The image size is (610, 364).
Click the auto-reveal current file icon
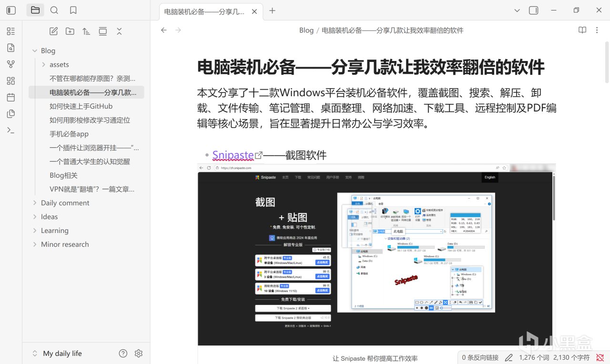103,31
